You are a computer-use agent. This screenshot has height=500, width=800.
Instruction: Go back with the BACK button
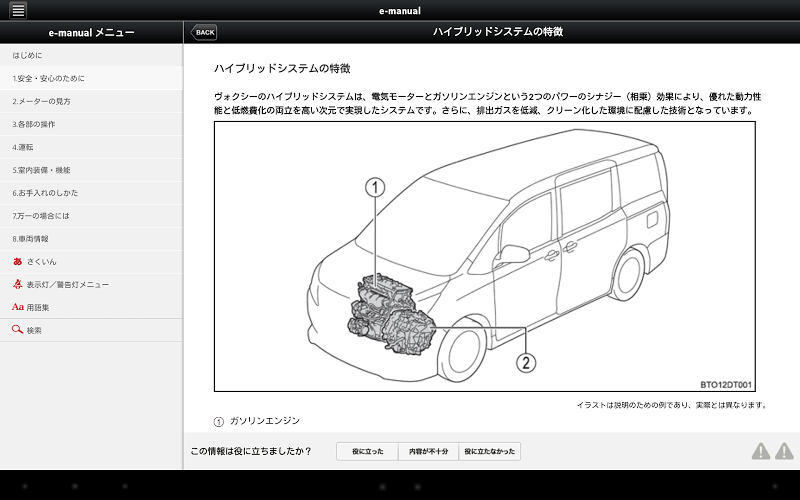coord(204,32)
